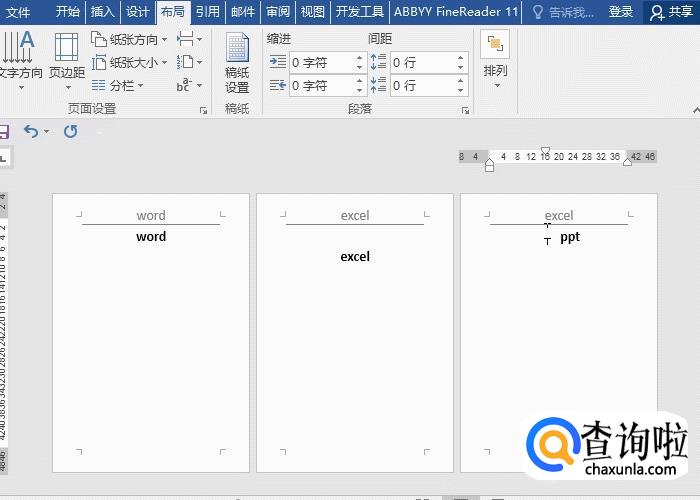Click the Arrange (排列) icon
Viewport: 700px width, 500px height.
(495, 55)
